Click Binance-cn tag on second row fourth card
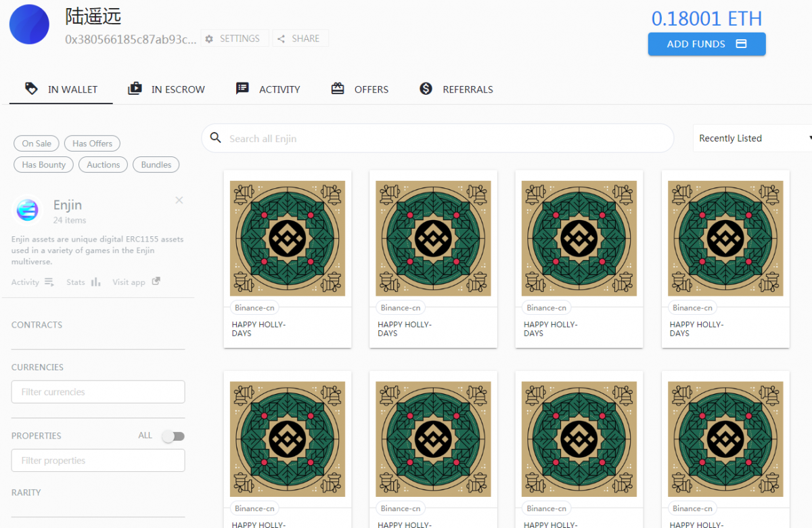Screen dimensions: 812x528 click(x=693, y=508)
